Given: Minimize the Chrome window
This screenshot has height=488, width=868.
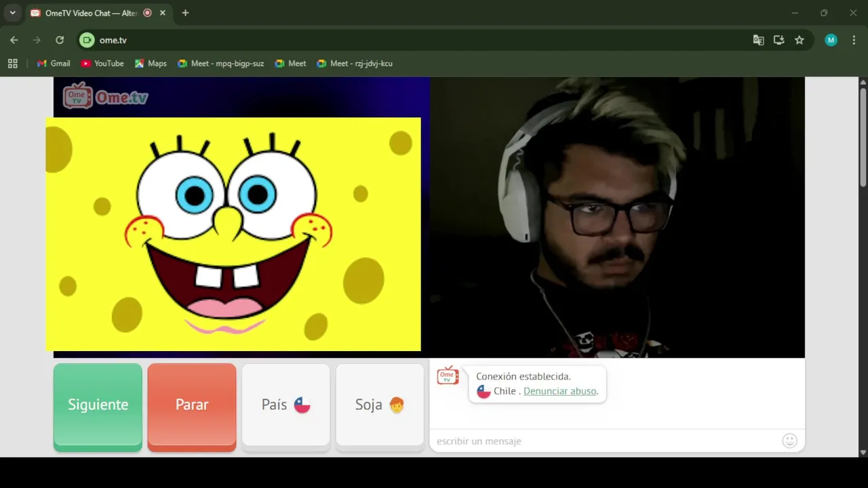Looking at the screenshot, I should click(795, 13).
